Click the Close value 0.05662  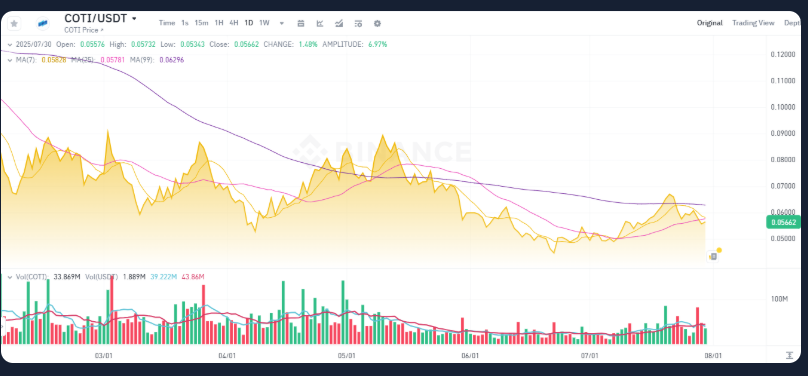(x=246, y=45)
